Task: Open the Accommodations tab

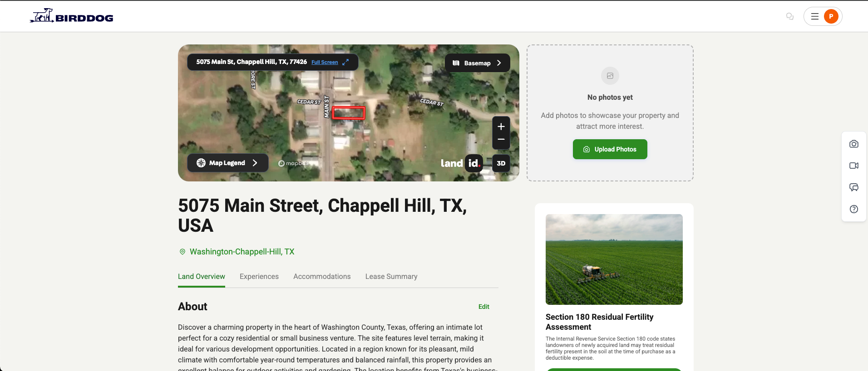Action: [x=322, y=277]
